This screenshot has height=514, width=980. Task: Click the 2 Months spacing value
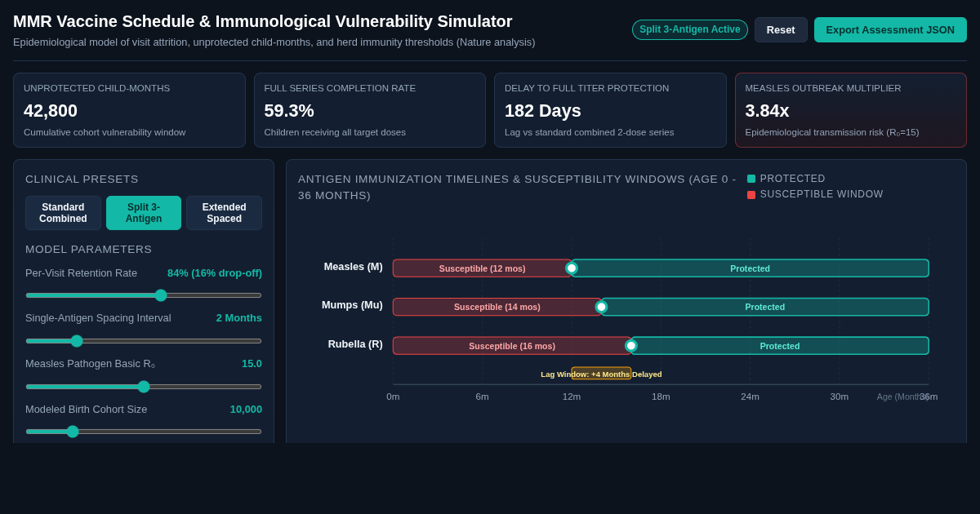[239, 318]
